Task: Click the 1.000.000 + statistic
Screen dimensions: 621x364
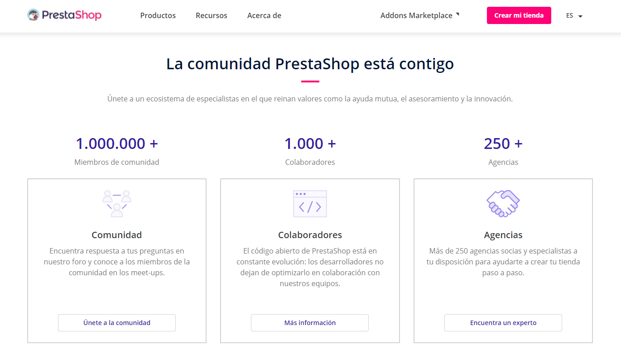Action: click(x=117, y=144)
